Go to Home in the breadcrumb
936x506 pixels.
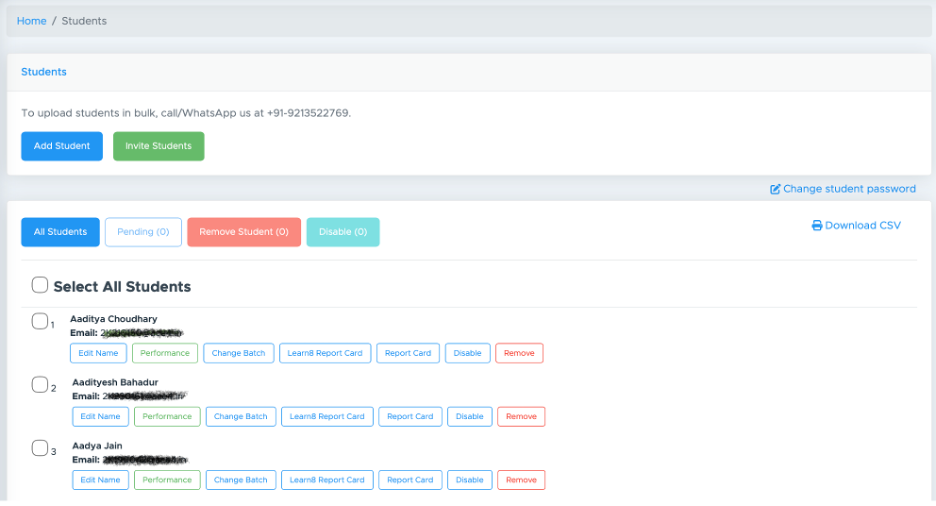(x=32, y=21)
